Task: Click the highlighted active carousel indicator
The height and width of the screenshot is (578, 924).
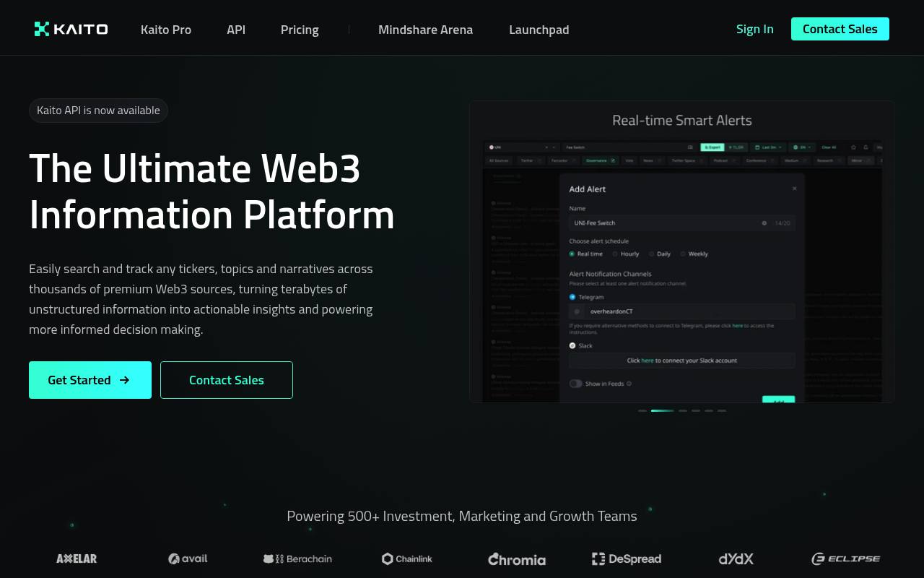Action: 662,410
